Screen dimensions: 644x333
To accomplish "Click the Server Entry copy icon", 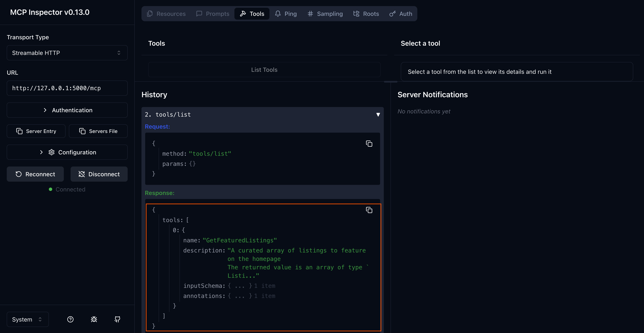I will [x=20, y=131].
